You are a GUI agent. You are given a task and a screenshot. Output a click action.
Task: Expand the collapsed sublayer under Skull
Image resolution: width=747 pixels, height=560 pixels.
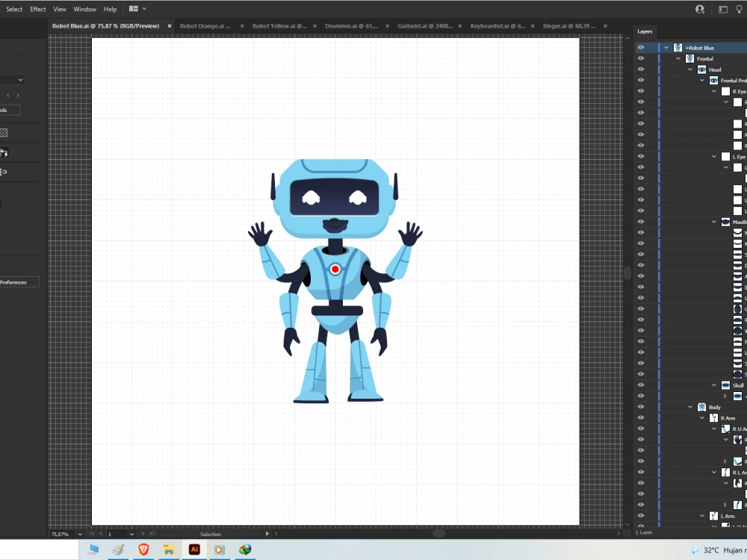[725, 396]
